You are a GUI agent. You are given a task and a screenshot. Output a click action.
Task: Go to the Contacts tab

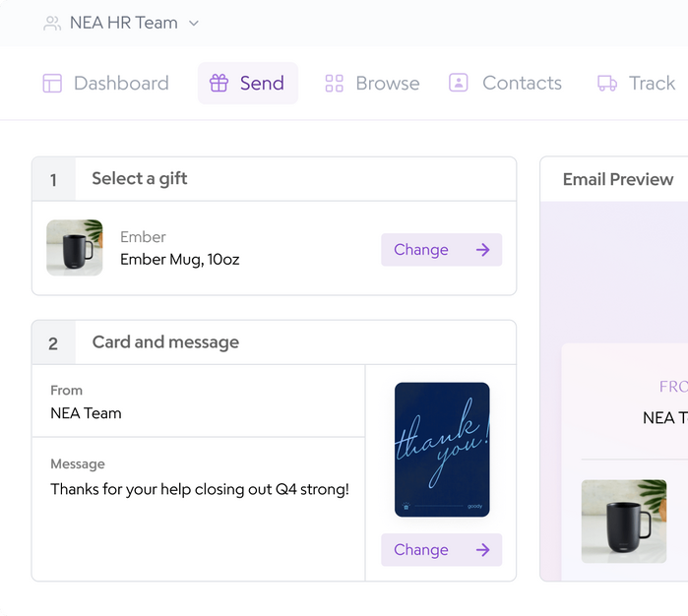[505, 83]
